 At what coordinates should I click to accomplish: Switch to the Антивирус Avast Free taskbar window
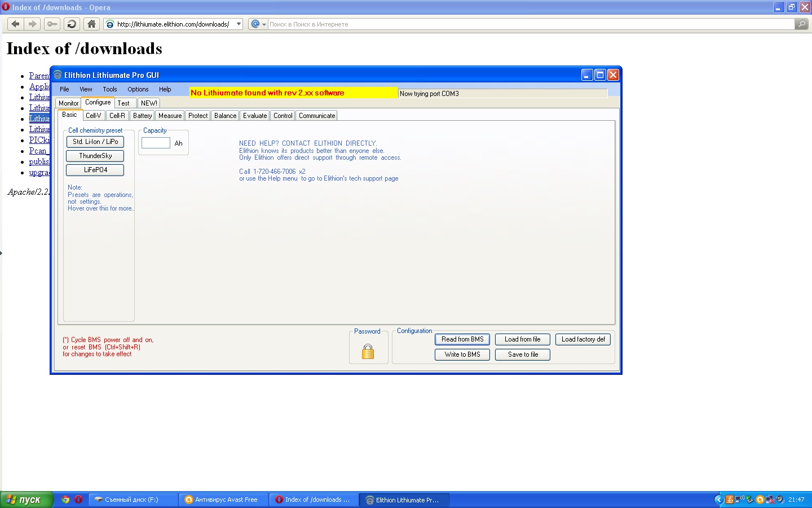tap(224, 500)
